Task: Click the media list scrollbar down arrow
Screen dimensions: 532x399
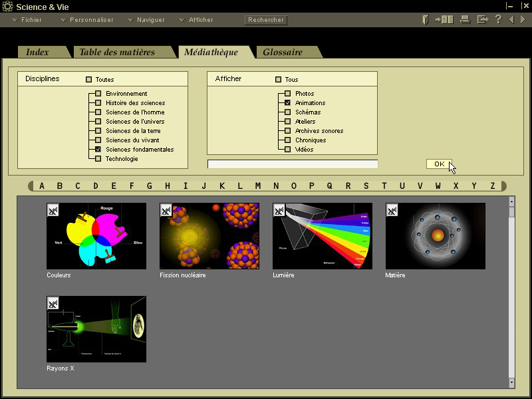Action: coord(511,383)
